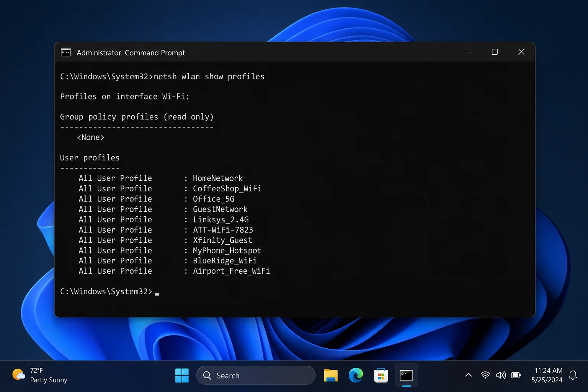
Task: Open Microsoft Store from the taskbar
Action: pos(381,376)
